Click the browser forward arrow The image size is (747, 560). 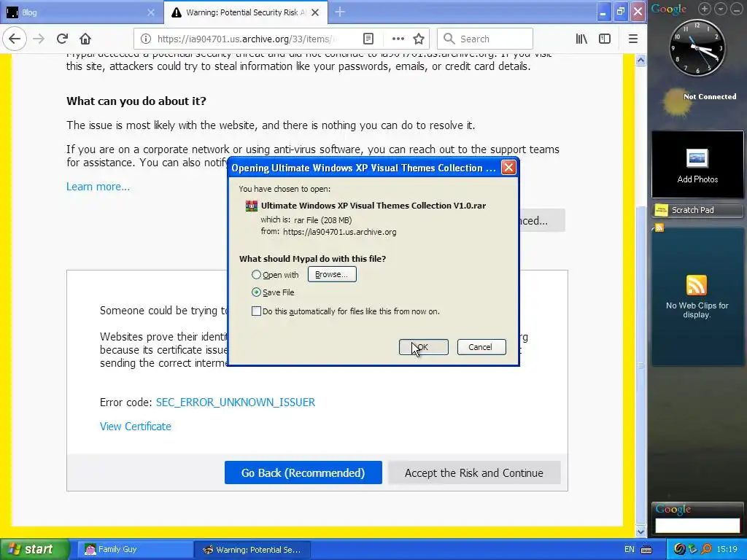click(39, 39)
